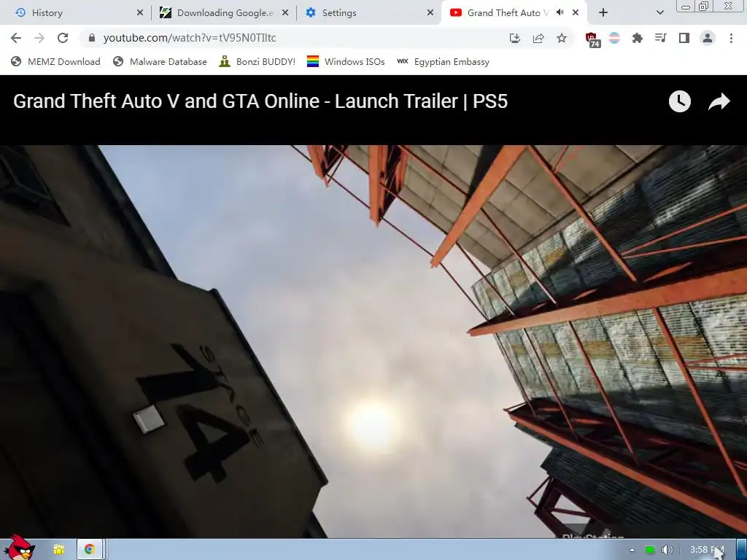
Task: Close the Settings tab
Action: (430, 13)
